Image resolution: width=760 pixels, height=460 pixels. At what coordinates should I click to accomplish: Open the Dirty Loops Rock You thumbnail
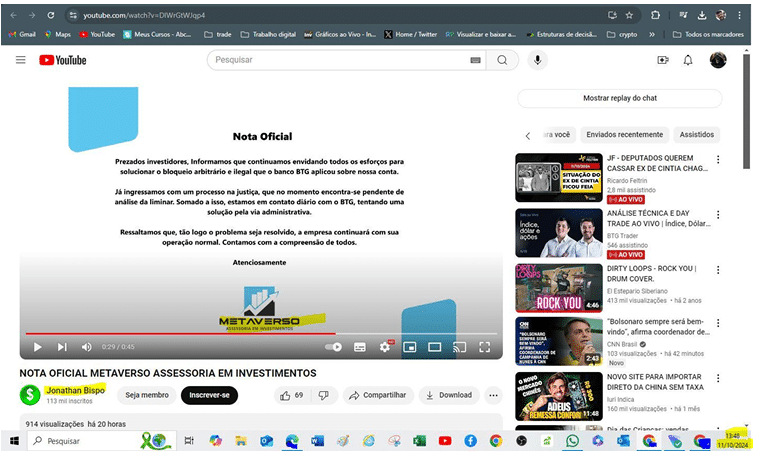coord(559,288)
